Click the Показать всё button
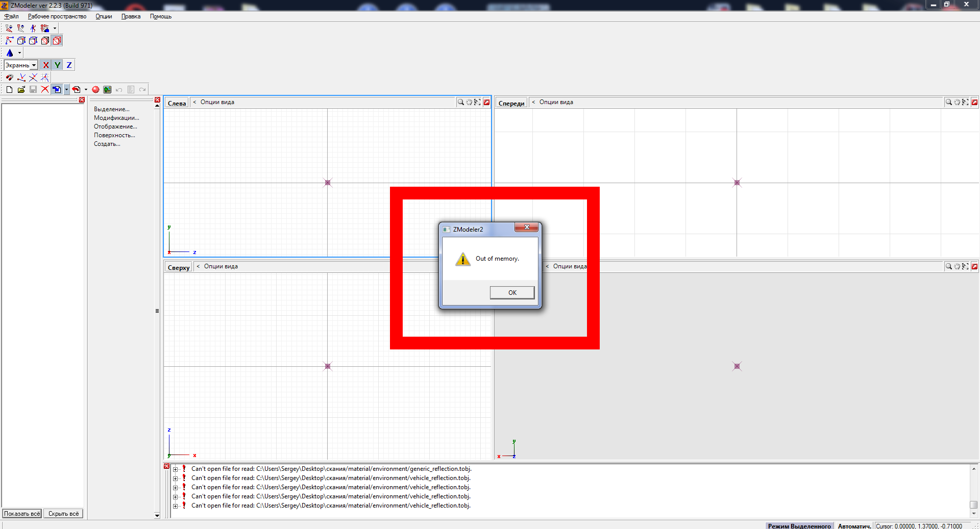This screenshot has height=529, width=980. pyautogui.click(x=22, y=514)
